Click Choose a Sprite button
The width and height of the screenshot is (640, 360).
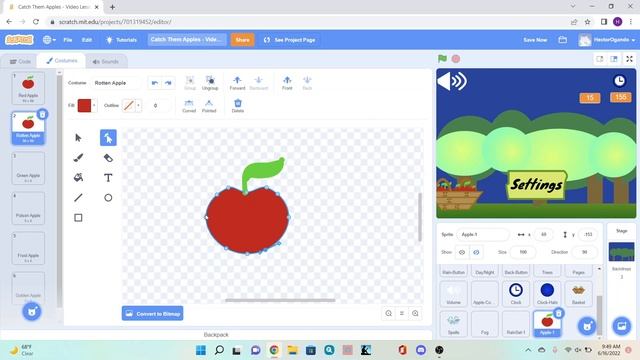(x=587, y=326)
